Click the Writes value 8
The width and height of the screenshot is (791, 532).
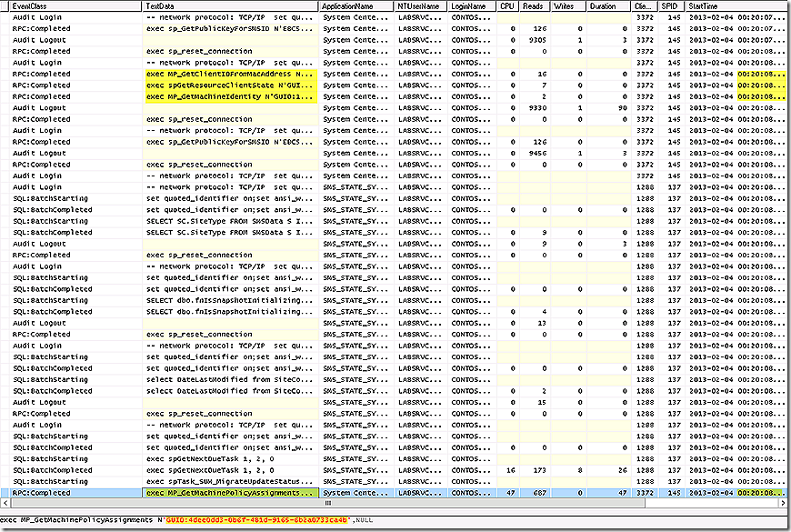pyautogui.click(x=580, y=470)
